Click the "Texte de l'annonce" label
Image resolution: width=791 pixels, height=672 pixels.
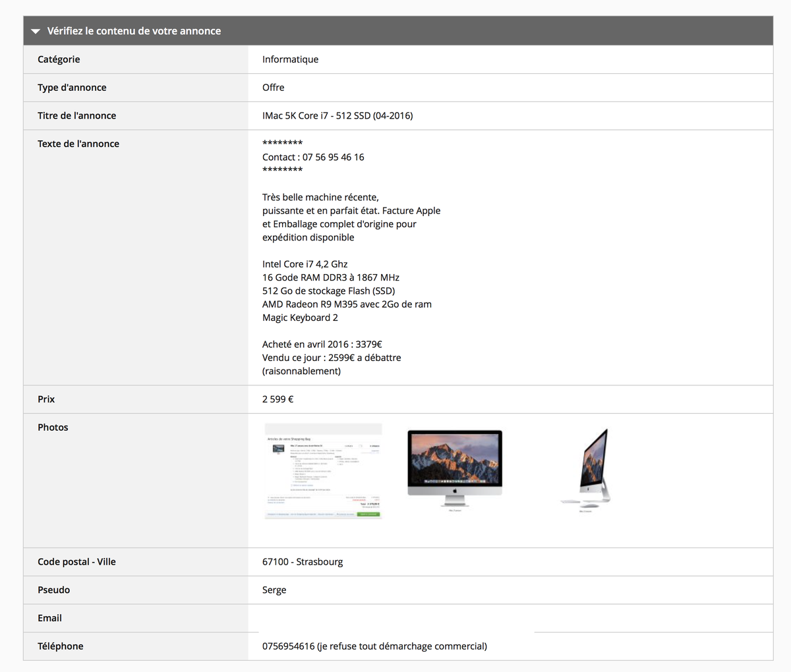[x=78, y=144]
